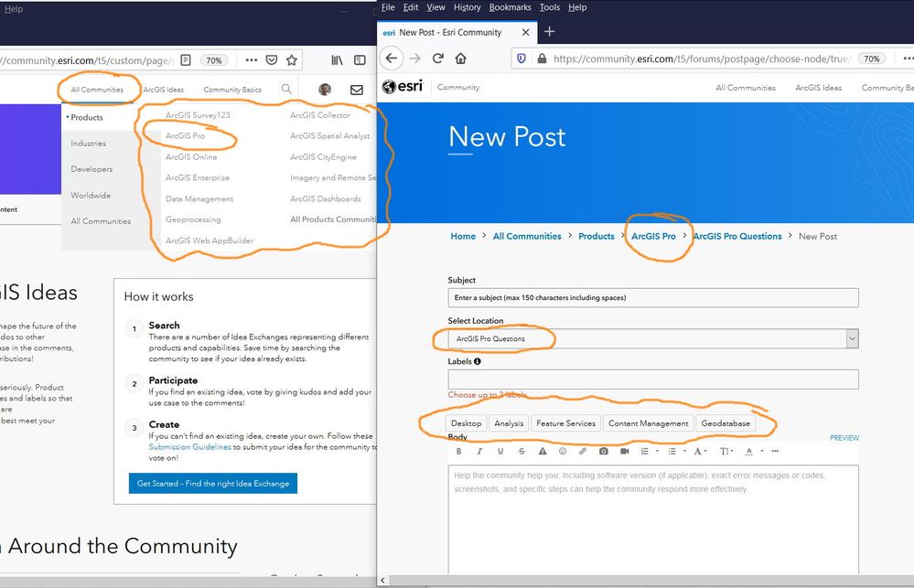
Task: Open the search magnifier in the left window
Action: [286, 89]
